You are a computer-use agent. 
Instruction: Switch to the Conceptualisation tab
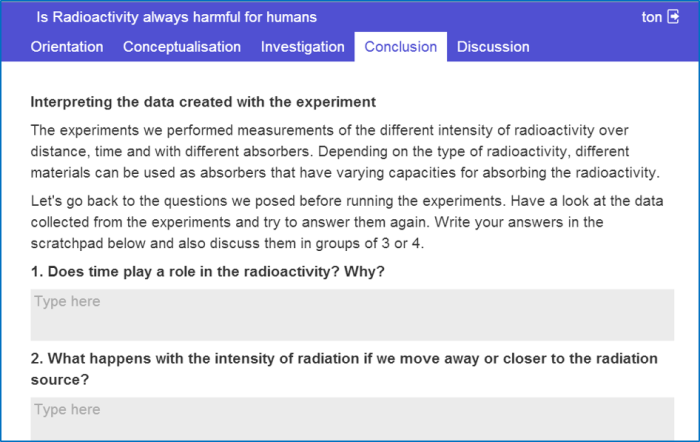[x=182, y=46]
